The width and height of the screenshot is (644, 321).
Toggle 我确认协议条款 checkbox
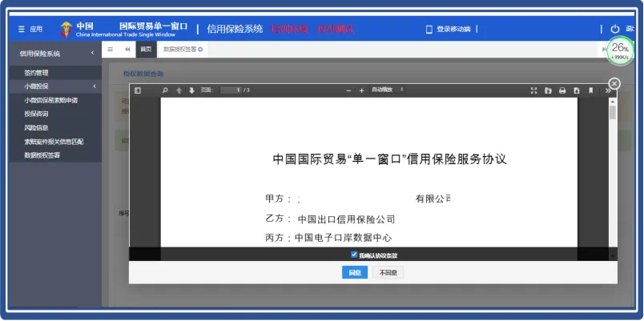(x=353, y=255)
